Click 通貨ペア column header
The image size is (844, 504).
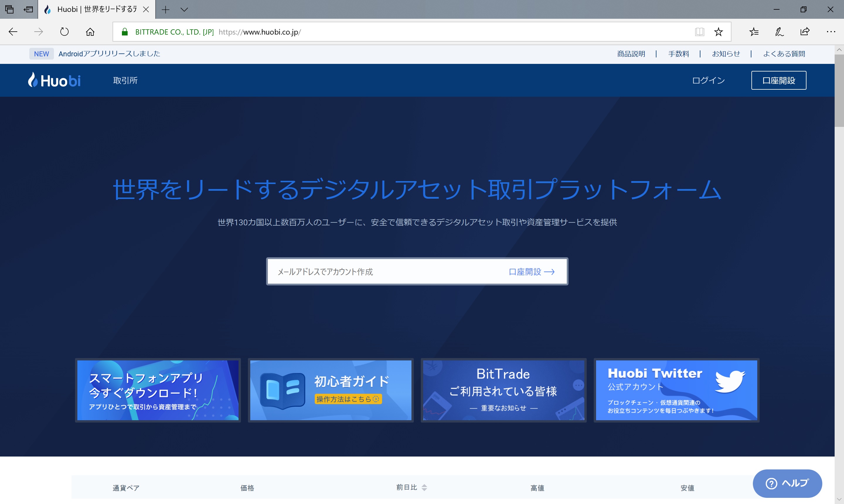point(126,488)
